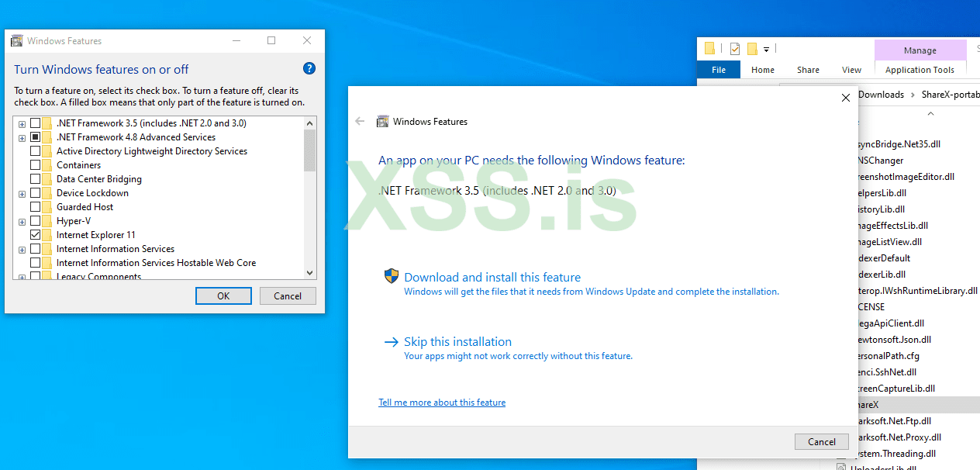980x470 pixels.
Task: Click the folder icon next to Containers
Action: pyautogui.click(x=47, y=165)
